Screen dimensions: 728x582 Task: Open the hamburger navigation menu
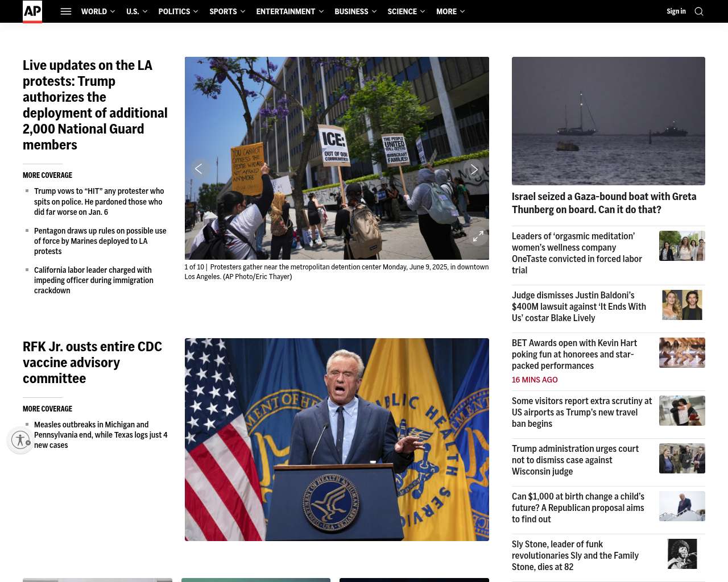[x=66, y=11]
